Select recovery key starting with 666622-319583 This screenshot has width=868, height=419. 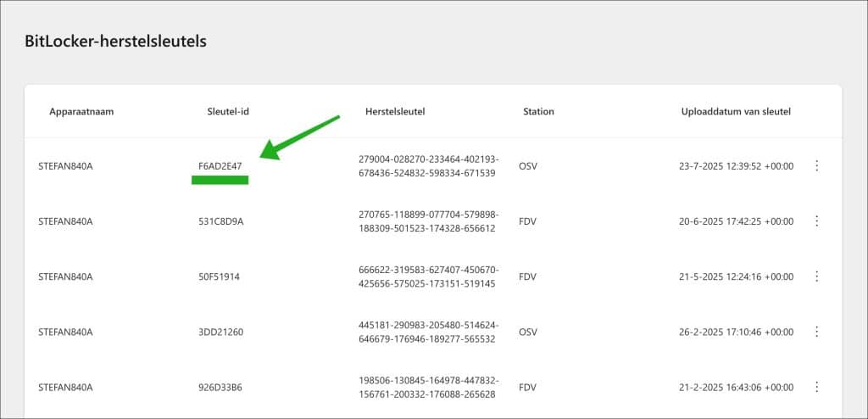coord(428,277)
